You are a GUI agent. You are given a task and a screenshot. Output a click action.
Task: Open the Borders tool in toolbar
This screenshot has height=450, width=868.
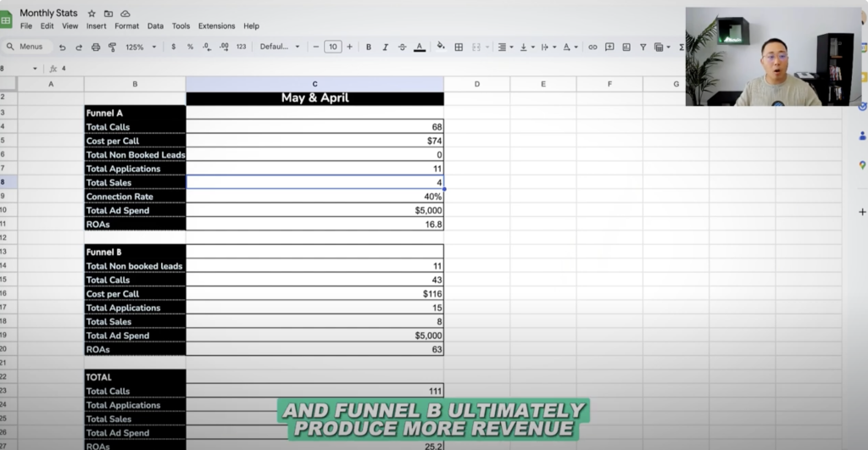click(459, 47)
